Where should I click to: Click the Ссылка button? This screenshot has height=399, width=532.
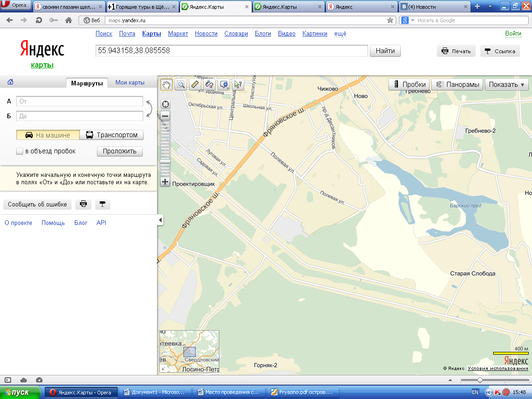(500, 51)
